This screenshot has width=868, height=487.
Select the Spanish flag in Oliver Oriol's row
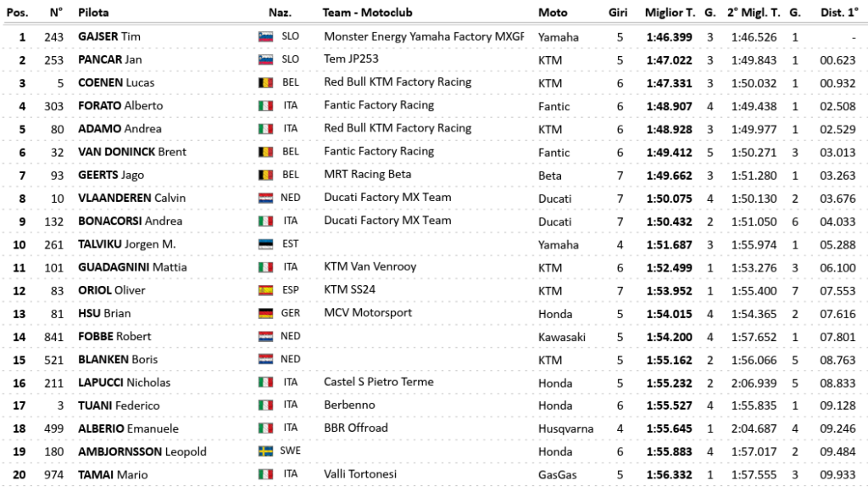tap(264, 290)
